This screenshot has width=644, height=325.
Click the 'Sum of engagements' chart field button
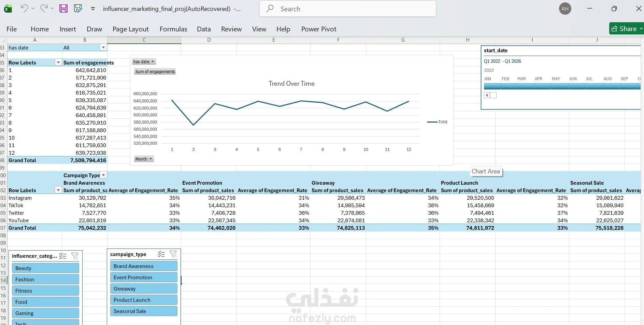(x=155, y=72)
